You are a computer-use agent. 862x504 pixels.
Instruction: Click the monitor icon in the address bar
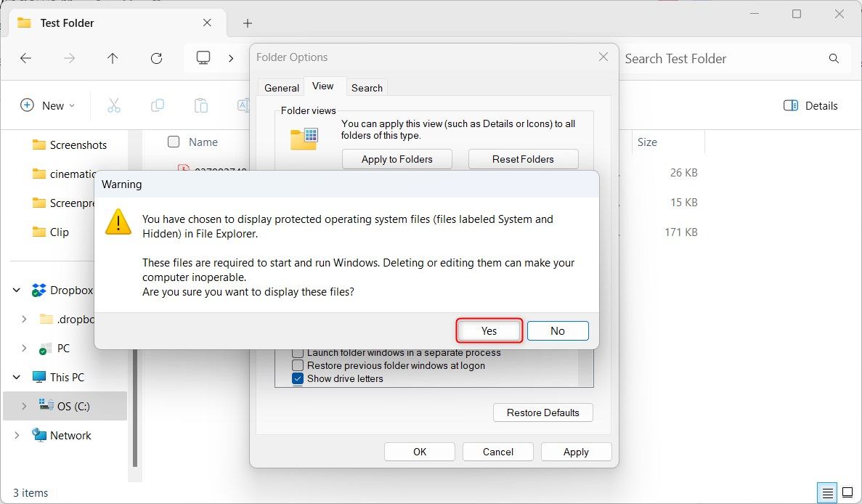[x=203, y=57]
